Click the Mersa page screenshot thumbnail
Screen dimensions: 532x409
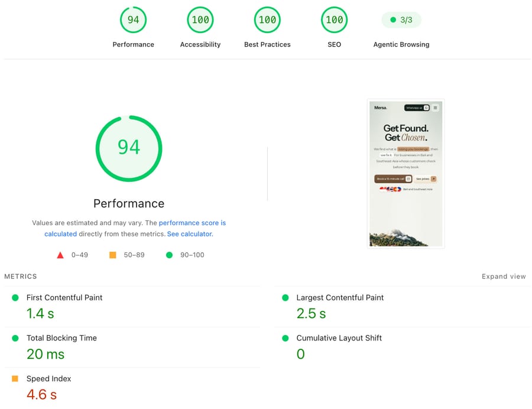[406, 174]
